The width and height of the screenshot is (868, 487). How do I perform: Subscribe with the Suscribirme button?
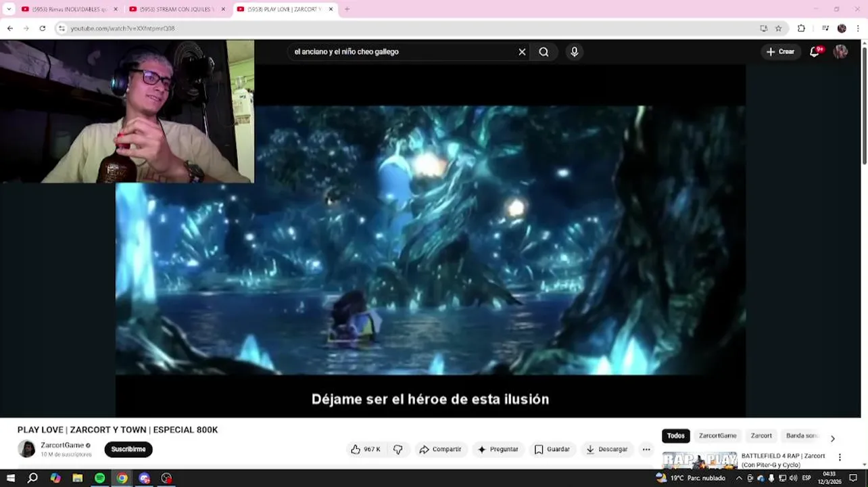tap(128, 449)
